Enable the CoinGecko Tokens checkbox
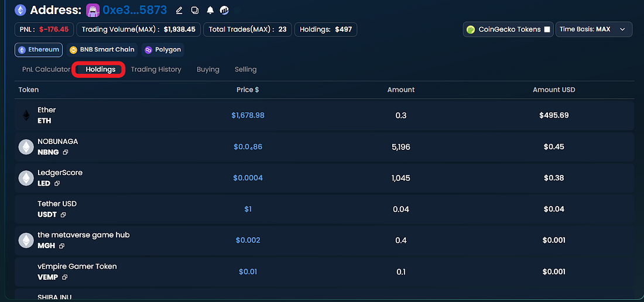 pos(547,29)
